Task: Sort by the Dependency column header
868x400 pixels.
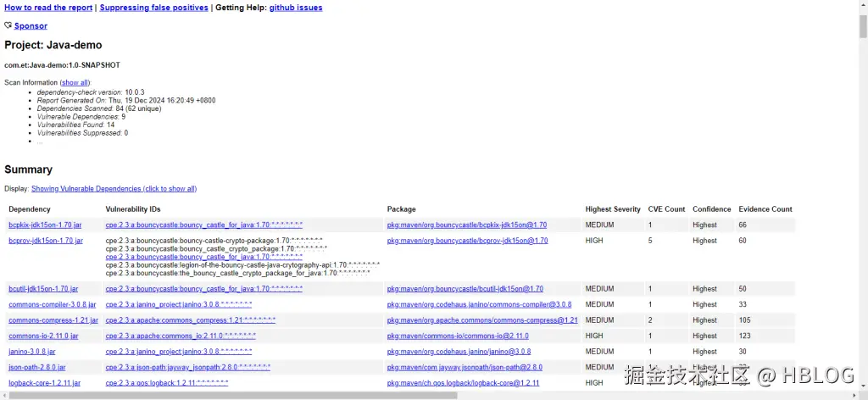Action: click(30, 209)
